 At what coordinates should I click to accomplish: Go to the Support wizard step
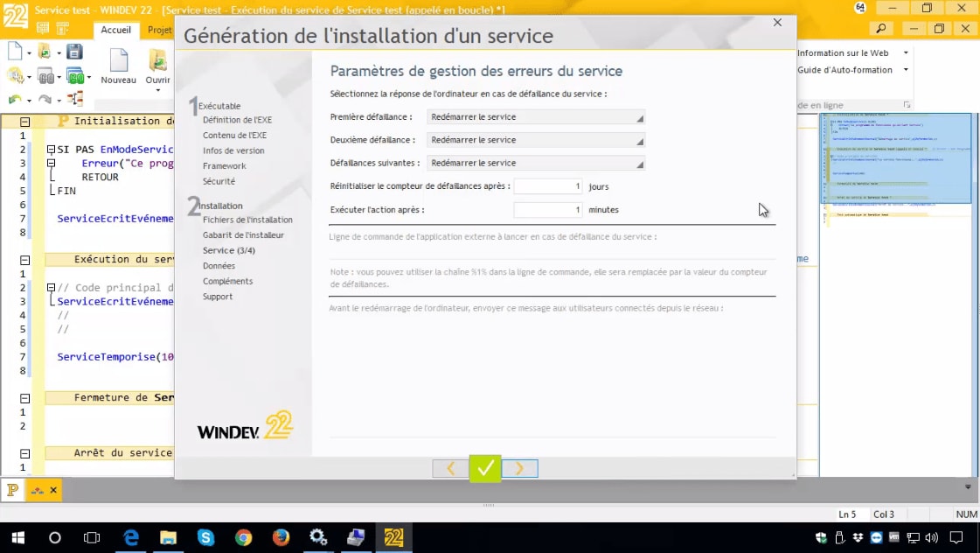click(218, 297)
